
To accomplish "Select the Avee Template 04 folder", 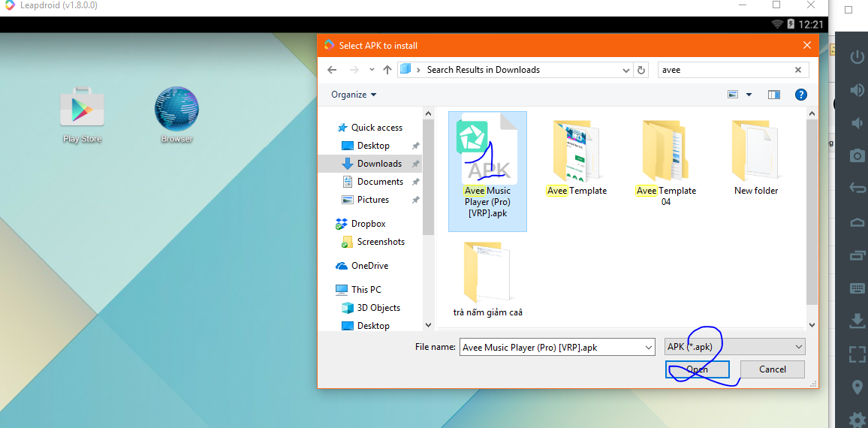I will click(666, 163).
